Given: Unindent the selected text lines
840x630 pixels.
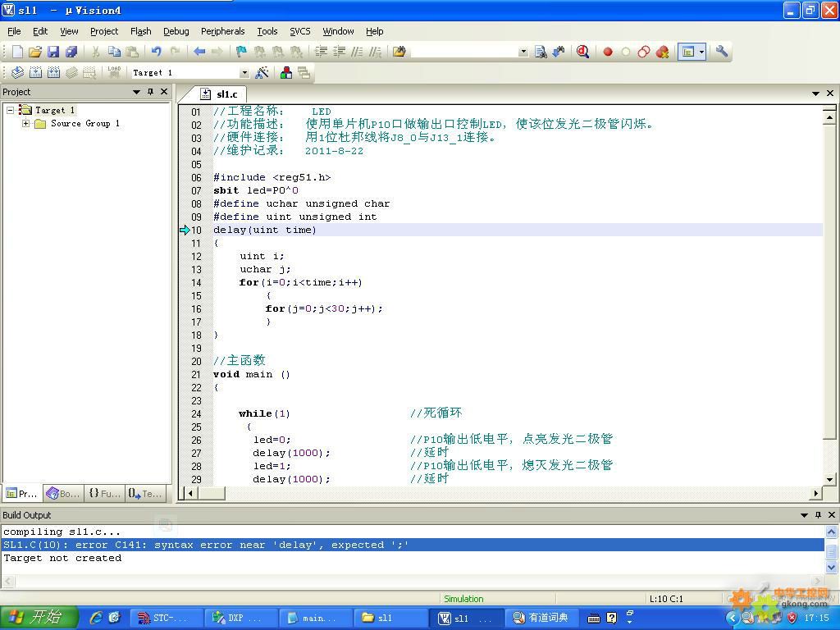Looking at the screenshot, I should (x=339, y=52).
